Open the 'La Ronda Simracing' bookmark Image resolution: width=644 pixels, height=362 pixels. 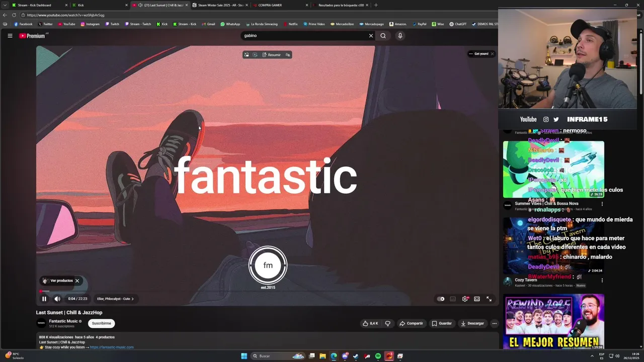point(262,24)
